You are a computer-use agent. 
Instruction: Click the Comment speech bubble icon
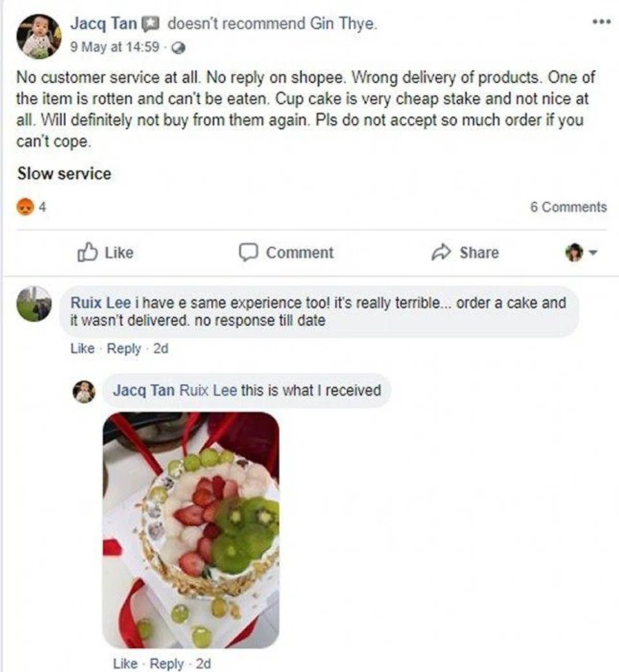[x=248, y=252]
